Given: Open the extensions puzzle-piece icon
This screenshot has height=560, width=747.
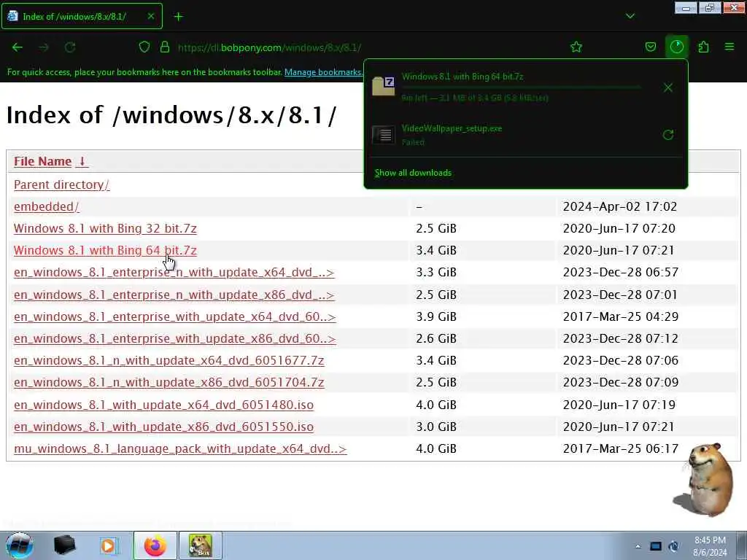Looking at the screenshot, I should coord(703,47).
